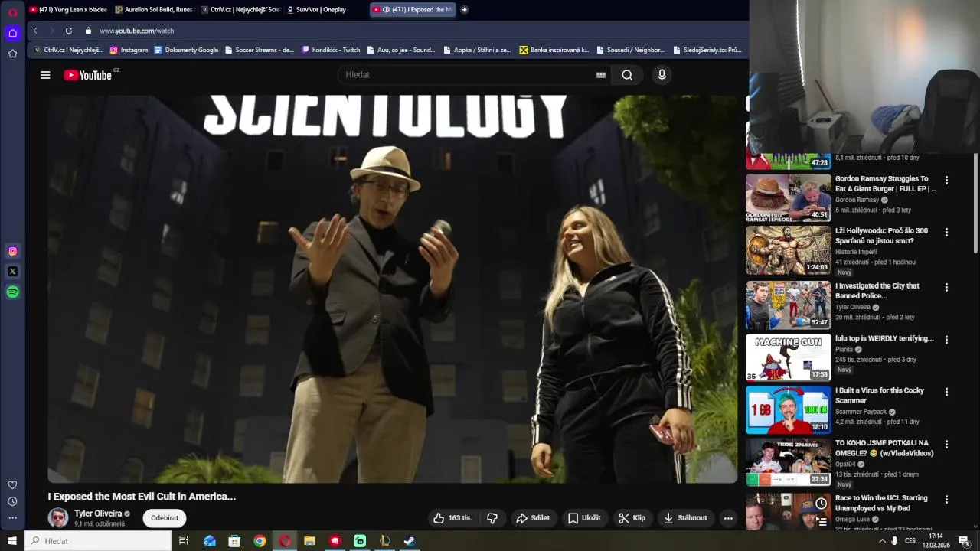Open more actions three-dot menu under video
Image resolution: width=980 pixels, height=551 pixels.
point(728,518)
